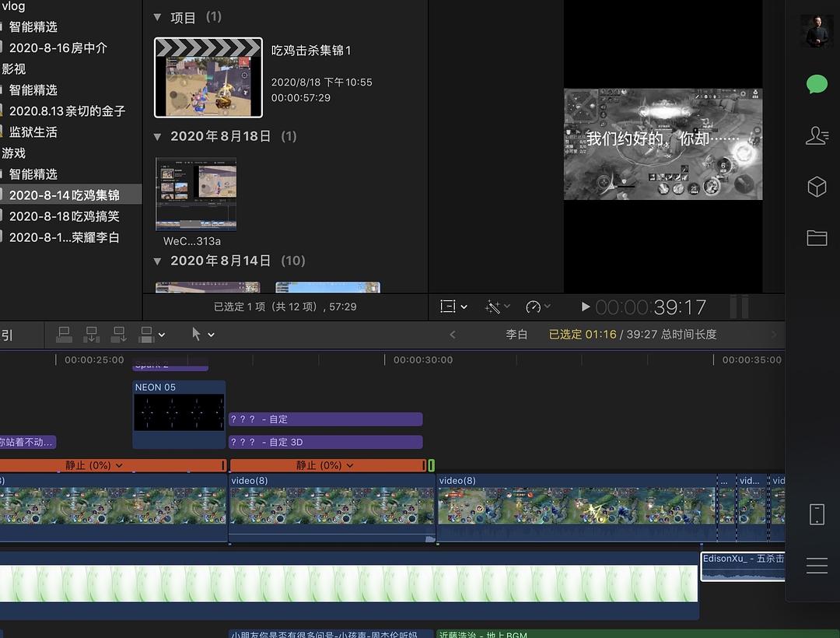Open second 静止 (0%) retime dropdown
This screenshot has height=638, width=840.
tap(350, 465)
